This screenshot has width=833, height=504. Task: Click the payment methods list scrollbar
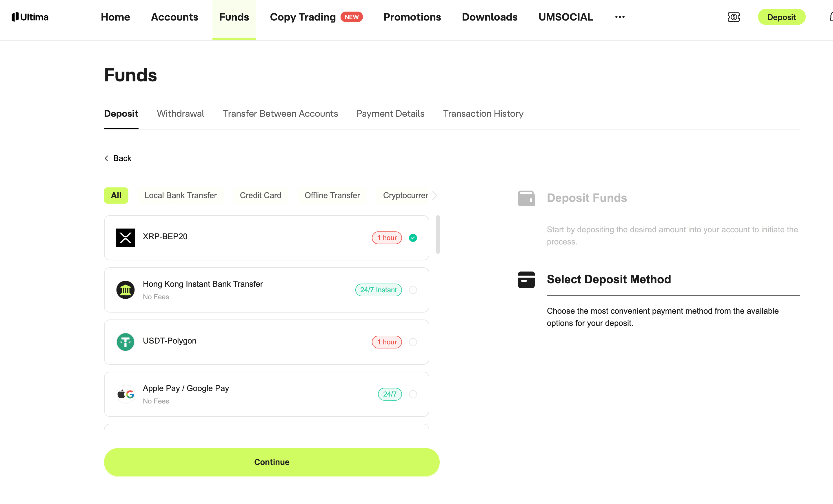438,234
